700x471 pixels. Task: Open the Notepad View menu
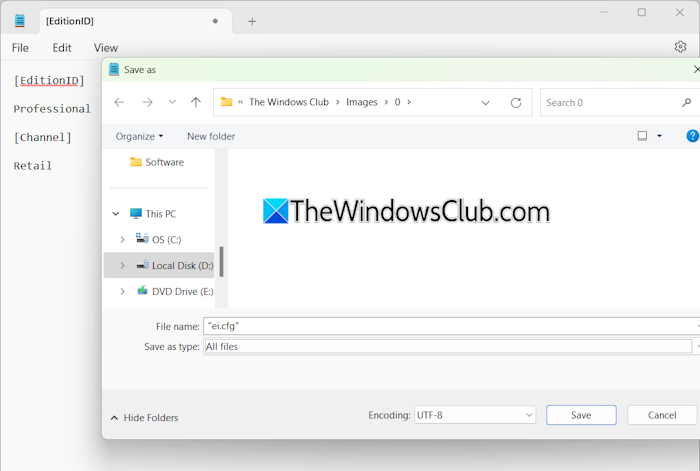click(106, 48)
